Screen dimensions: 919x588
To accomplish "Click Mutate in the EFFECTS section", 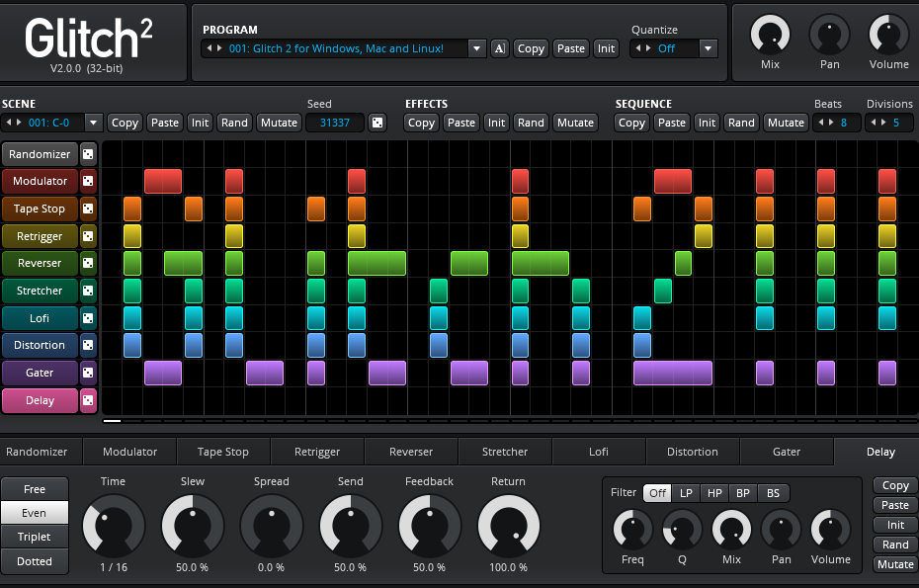I will pos(575,123).
